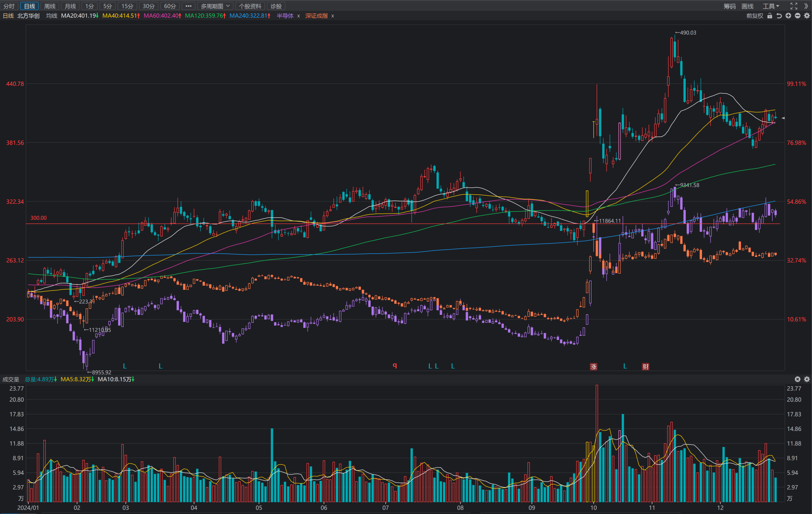Toggle the chart lock icon
812x514 pixels.
[x=769, y=16]
